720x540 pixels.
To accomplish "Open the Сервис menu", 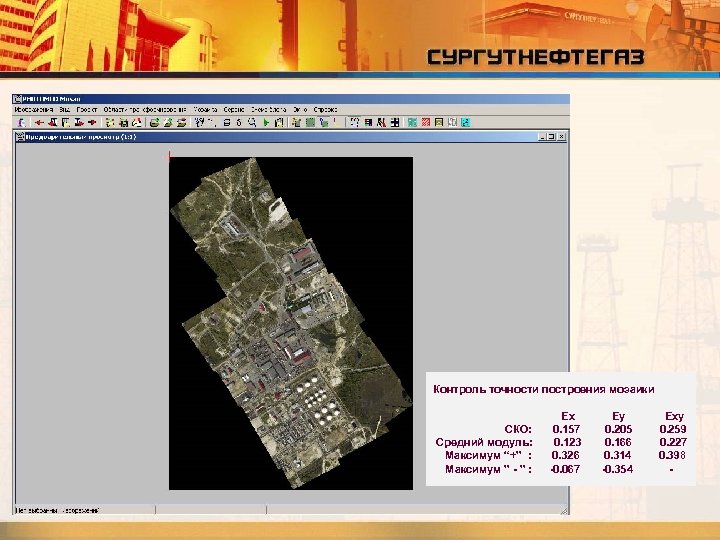I will pos(234,110).
